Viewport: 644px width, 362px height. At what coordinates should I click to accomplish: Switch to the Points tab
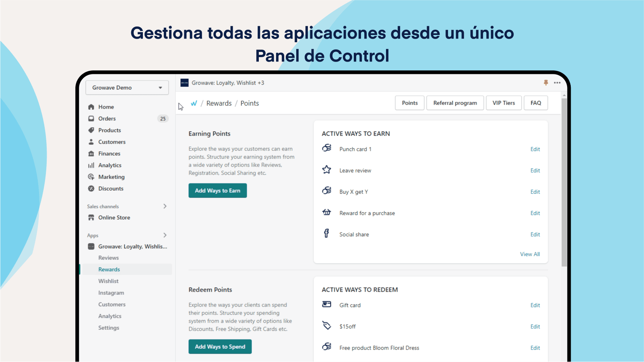[x=410, y=103]
